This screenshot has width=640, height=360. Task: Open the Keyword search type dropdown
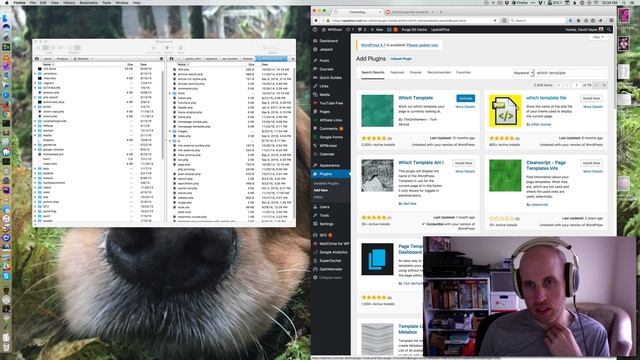click(523, 73)
